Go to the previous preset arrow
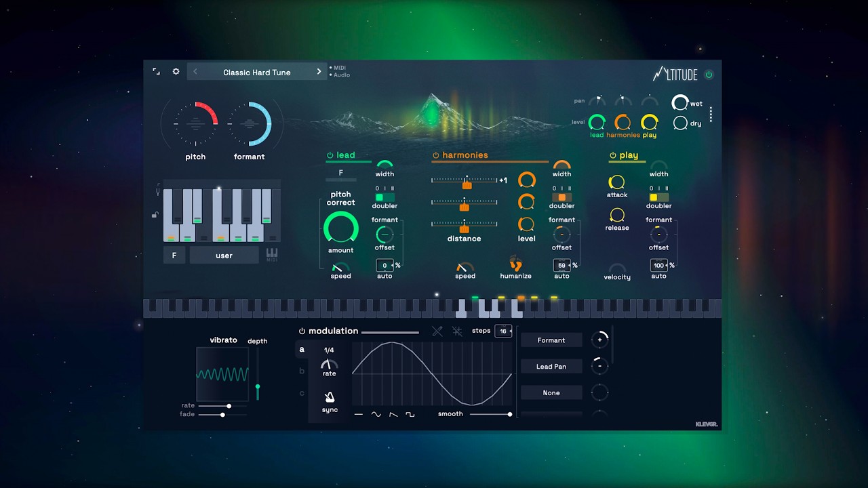Image resolution: width=868 pixels, height=488 pixels. coord(195,72)
